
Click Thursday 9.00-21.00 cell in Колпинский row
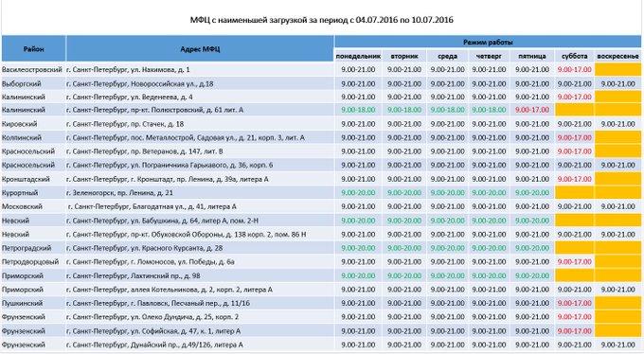click(489, 138)
